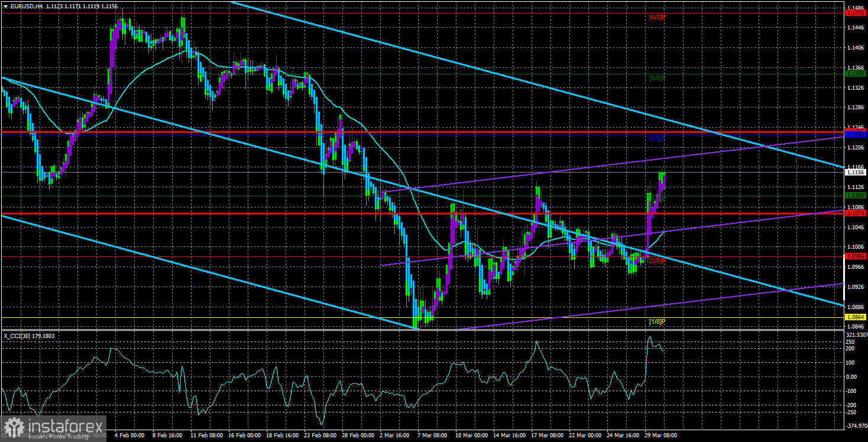Click the [5/8]P Murray level label
This screenshot has height=442, width=868.
point(658,78)
